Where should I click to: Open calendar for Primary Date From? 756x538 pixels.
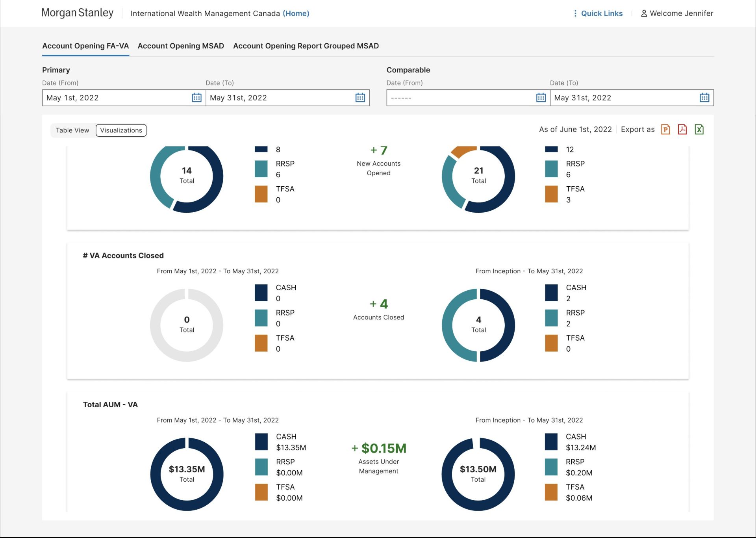point(196,98)
